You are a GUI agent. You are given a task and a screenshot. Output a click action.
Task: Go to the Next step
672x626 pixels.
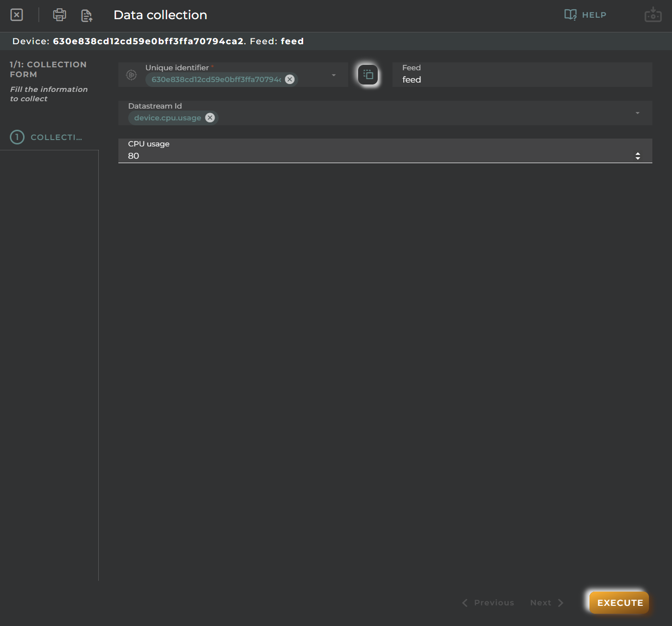click(546, 602)
